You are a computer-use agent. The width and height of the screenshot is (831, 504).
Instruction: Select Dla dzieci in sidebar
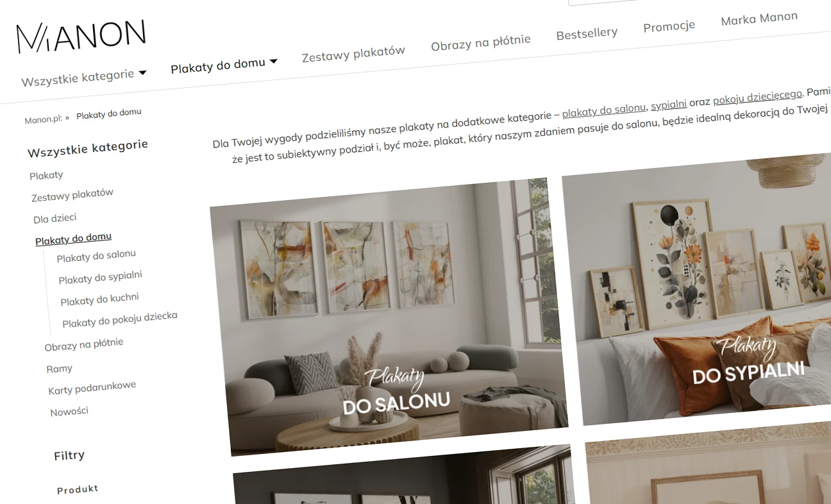pos(55,219)
